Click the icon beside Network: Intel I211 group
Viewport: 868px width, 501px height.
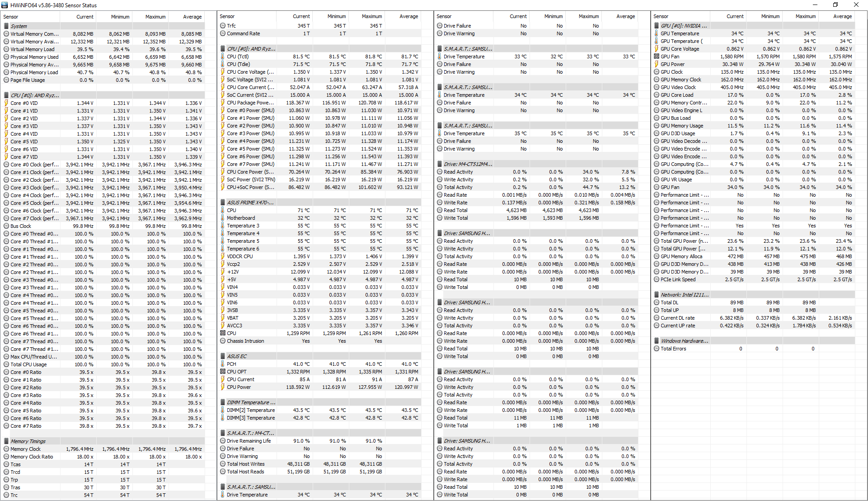657,295
